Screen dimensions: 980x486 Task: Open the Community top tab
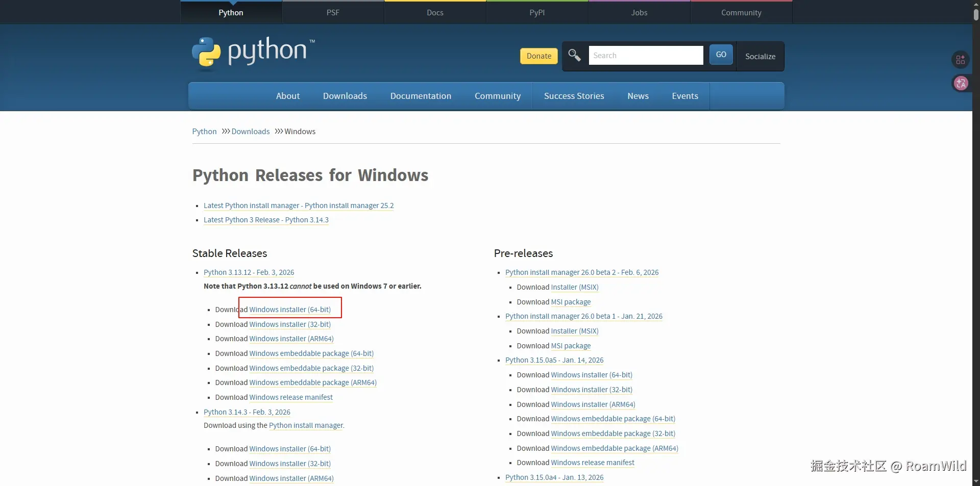point(742,13)
